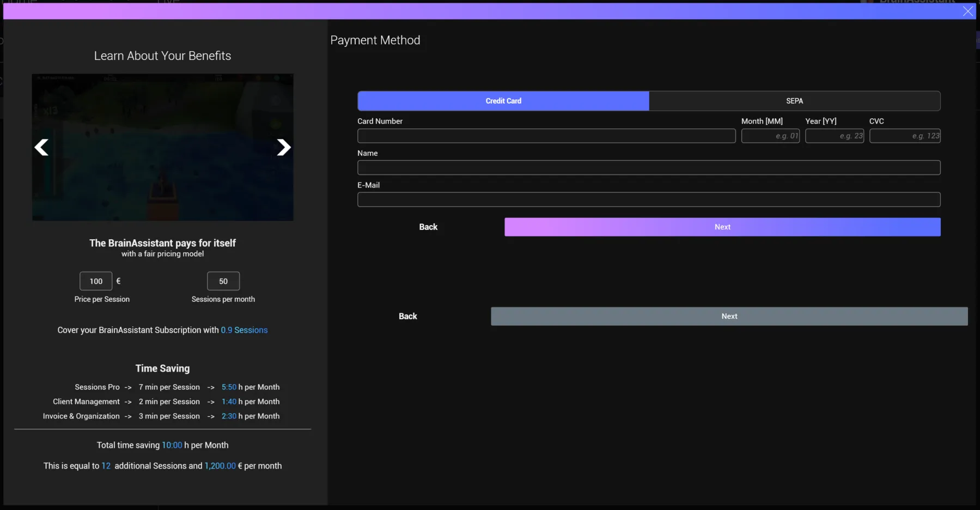The width and height of the screenshot is (980, 510).
Task: Select the Credit Card tab
Action: (x=503, y=101)
